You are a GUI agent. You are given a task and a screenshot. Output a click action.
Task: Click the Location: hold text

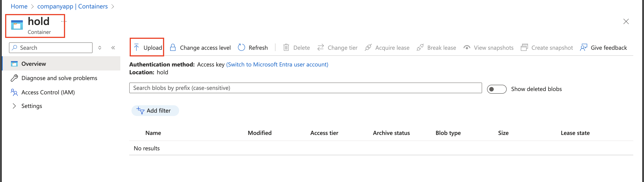coord(148,72)
